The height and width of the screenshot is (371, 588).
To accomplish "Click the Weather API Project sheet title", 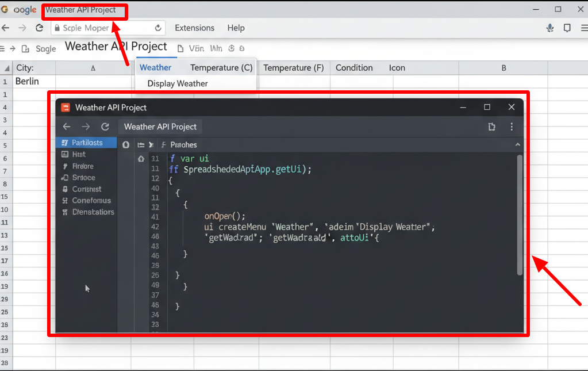I will (116, 46).
